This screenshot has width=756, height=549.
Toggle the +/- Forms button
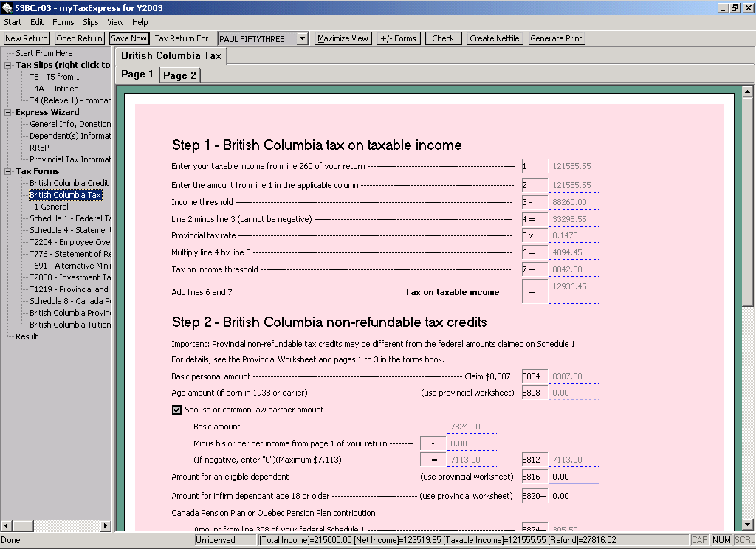coord(398,38)
